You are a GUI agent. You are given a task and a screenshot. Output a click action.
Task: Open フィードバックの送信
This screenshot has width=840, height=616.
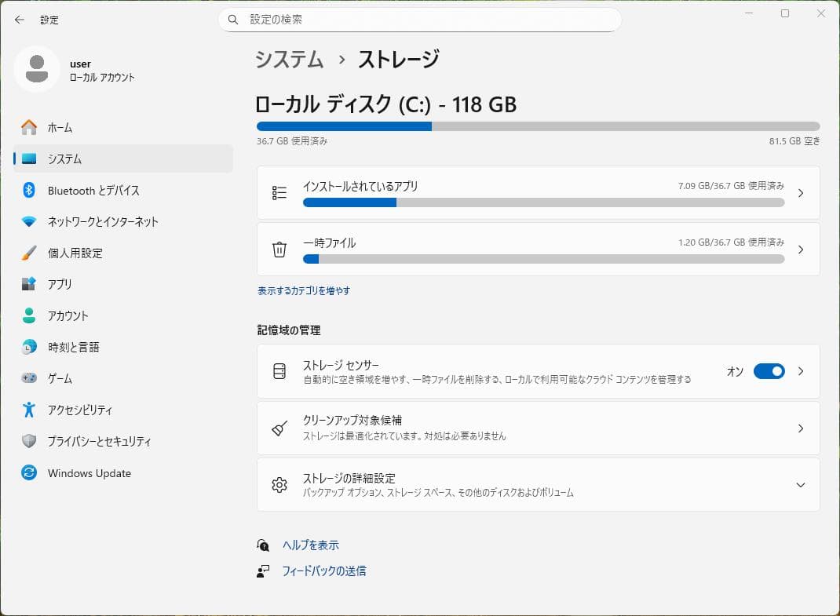coord(324,571)
